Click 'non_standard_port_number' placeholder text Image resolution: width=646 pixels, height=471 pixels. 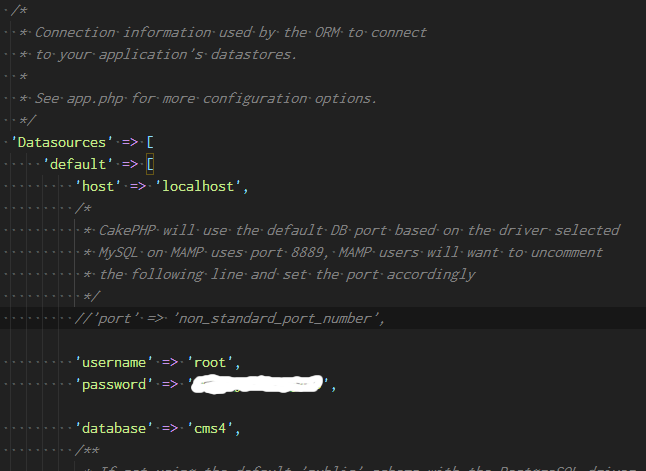277,318
